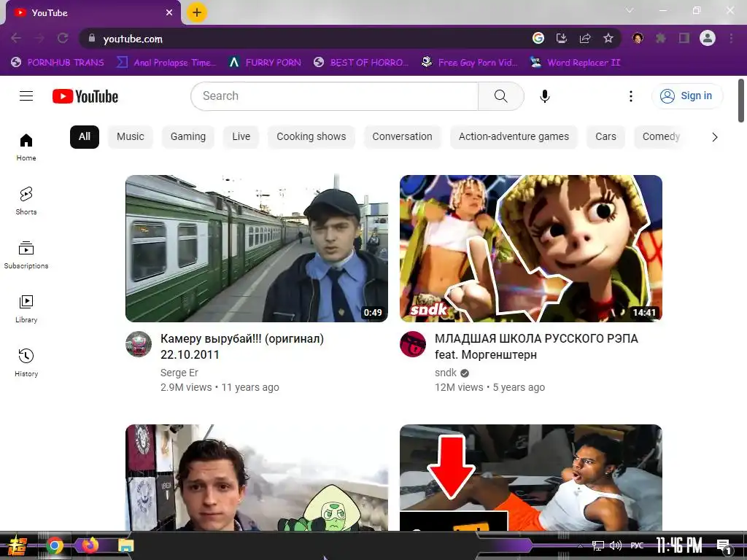This screenshot has height=560, width=747.
Task: Open the volume tray icon
Action: [x=616, y=545]
